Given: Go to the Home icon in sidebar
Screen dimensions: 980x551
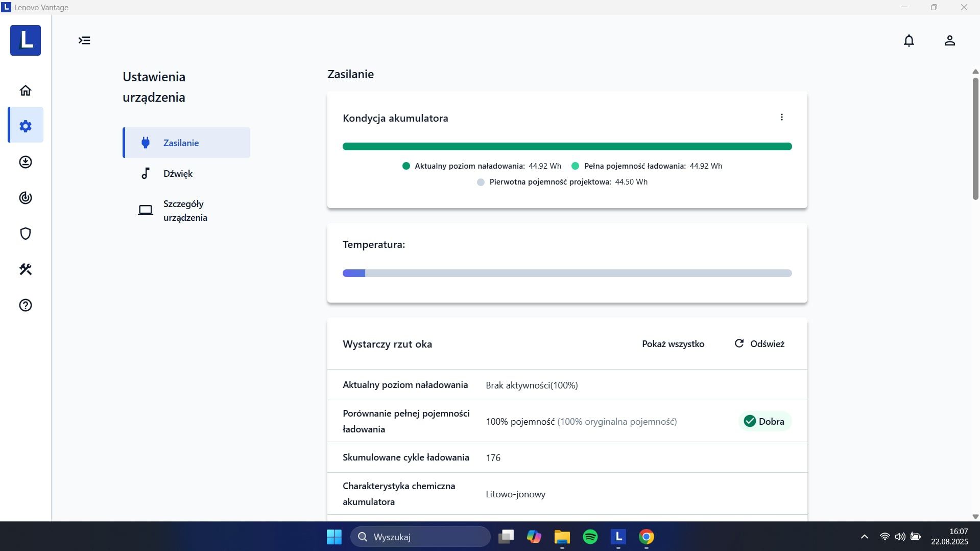Looking at the screenshot, I should (x=26, y=90).
